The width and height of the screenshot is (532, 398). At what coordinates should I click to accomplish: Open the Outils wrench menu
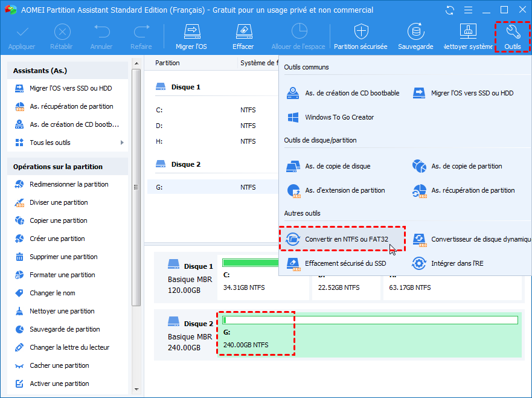coord(513,37)
